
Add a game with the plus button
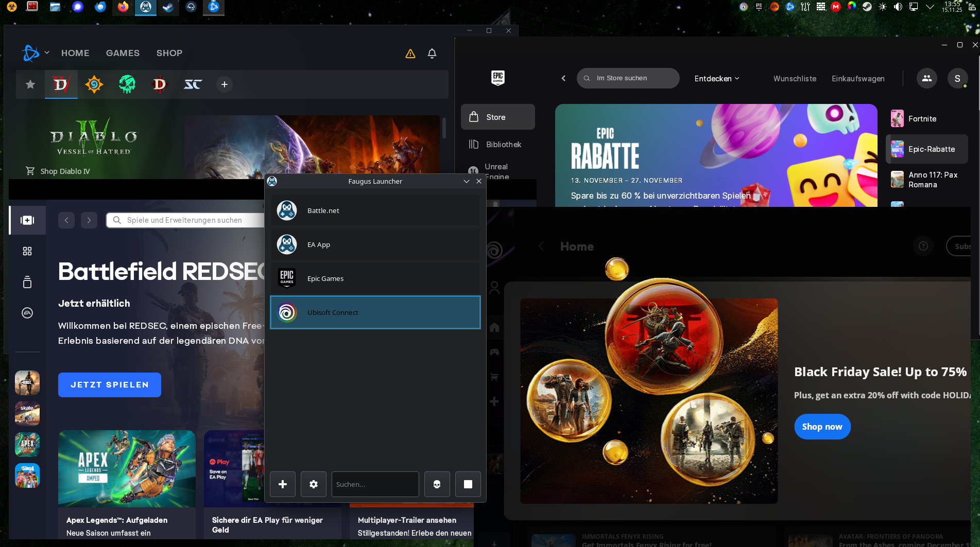click(225, 84)
